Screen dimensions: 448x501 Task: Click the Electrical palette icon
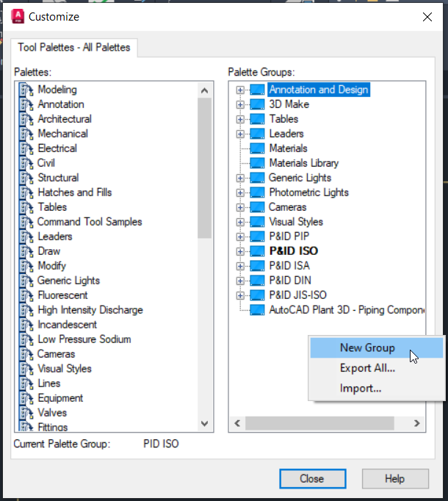[26, 148]
